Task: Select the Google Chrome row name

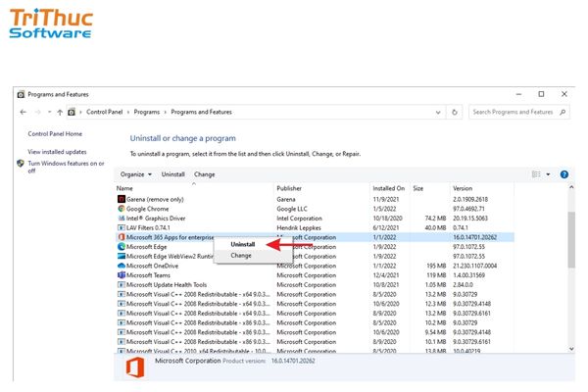Action: (x=147, y=209)
